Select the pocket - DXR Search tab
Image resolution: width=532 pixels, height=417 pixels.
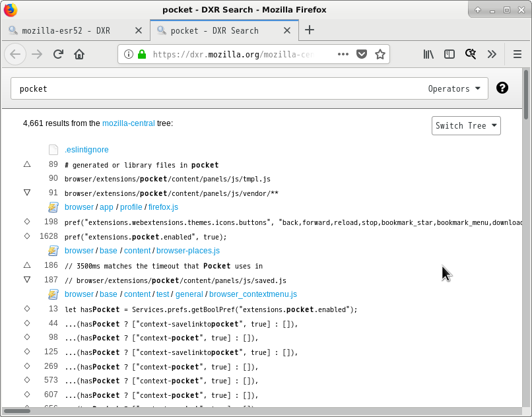click(x=224, y=30)
